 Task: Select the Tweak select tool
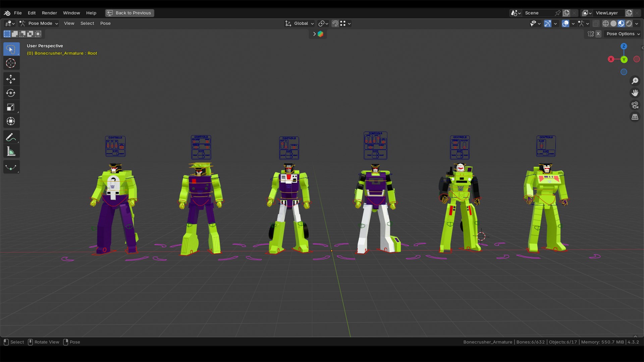click(x=11, y=49)
